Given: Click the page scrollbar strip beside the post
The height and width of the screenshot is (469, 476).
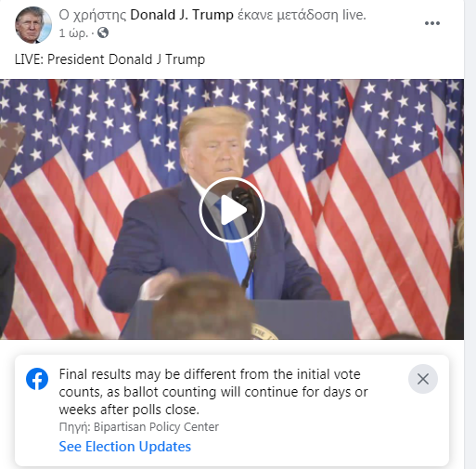Looking at the screenshot, I should point(470,234).
